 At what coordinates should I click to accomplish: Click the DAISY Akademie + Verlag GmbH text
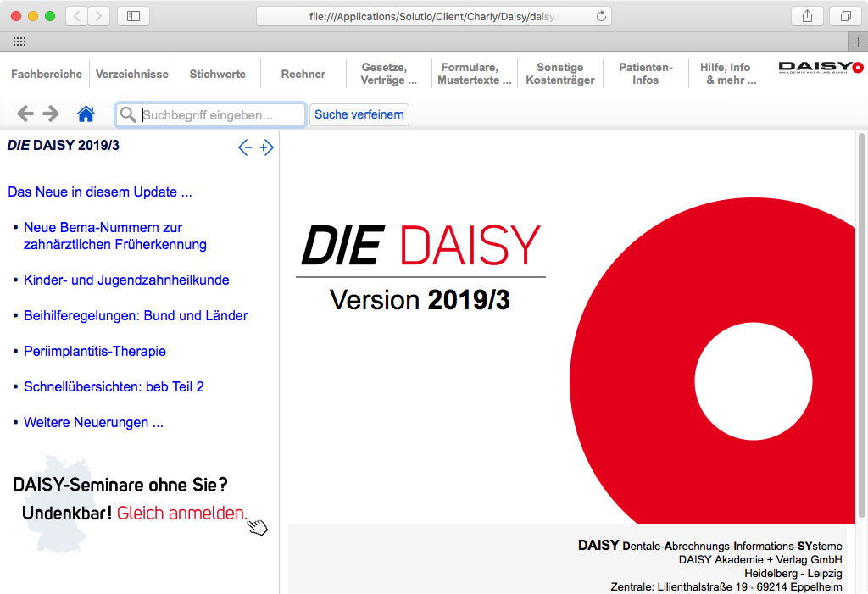[x=760, y=559]
